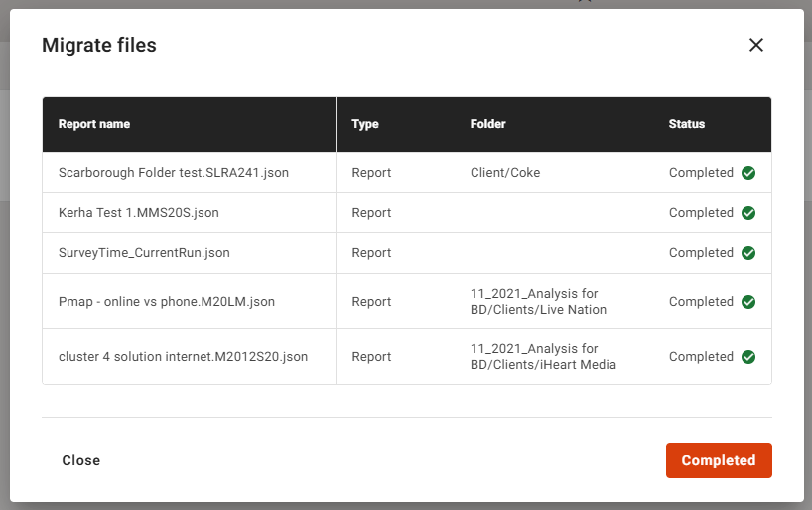Select SurveyTime_CurrentRun.json file name
812x510 pixels.
[144, 253]
